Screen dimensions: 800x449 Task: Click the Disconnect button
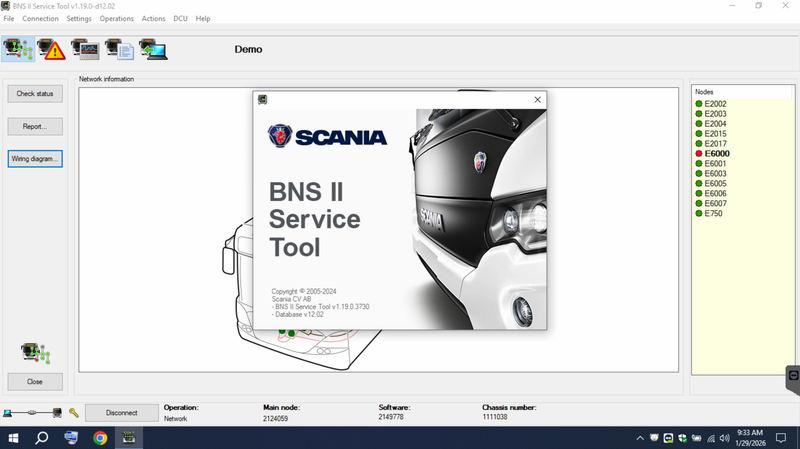point(121,412)
